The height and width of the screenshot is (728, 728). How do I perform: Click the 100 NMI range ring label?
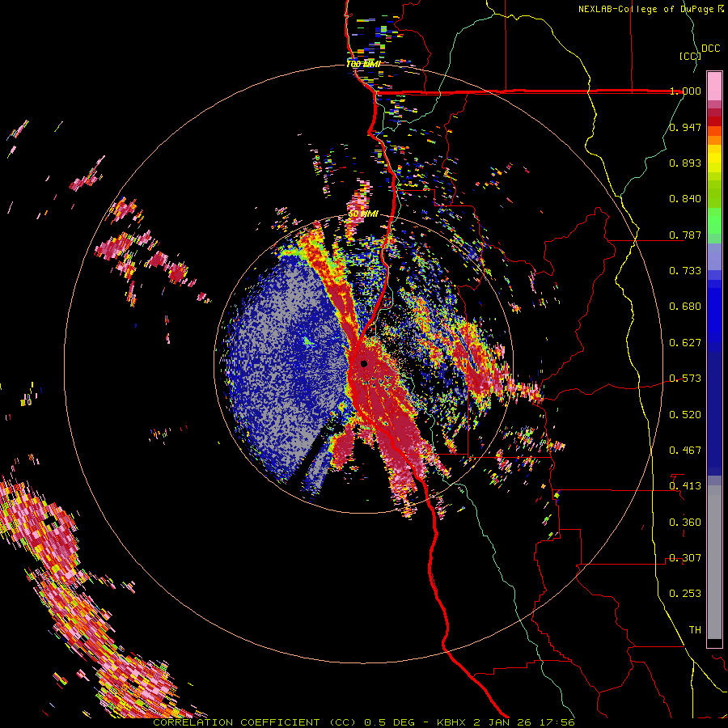tap(363, 64)
